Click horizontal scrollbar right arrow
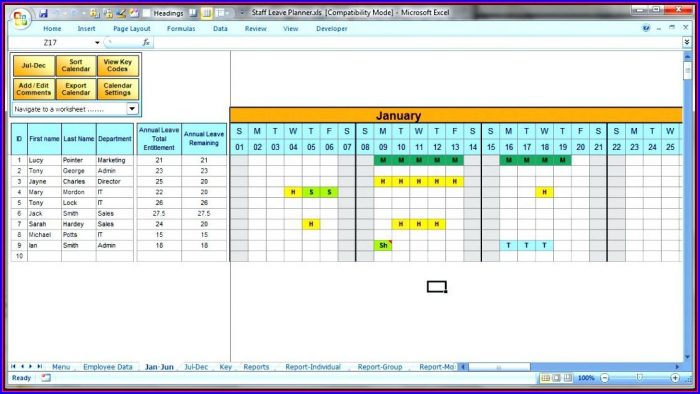This screenshot has height=394, width=700. [677, 367]
